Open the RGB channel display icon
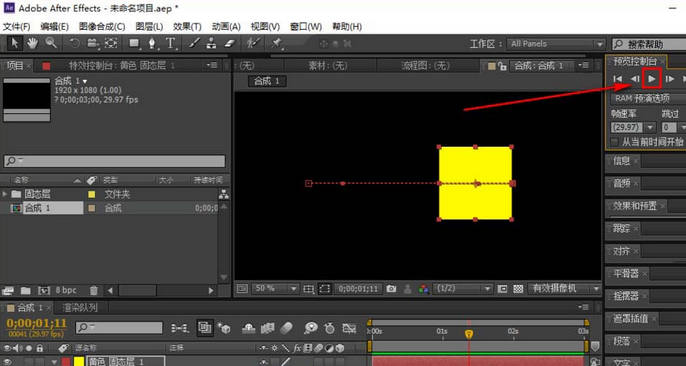686x366 pixels. pyautogui.click(x=423, y=289)
